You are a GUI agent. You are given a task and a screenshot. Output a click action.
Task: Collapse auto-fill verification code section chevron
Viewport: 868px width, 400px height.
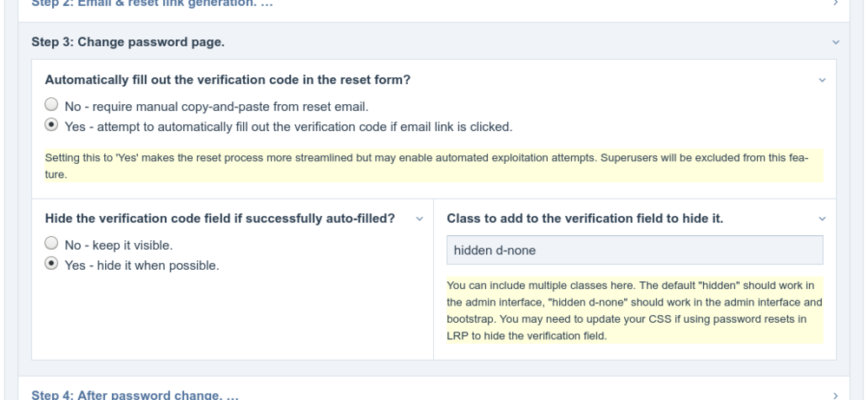(x=822, y=80)
